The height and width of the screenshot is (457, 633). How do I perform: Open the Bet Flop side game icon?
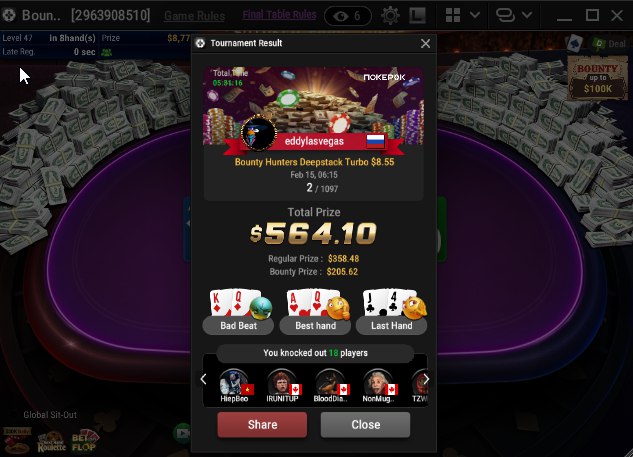click(x=84, y=442)
